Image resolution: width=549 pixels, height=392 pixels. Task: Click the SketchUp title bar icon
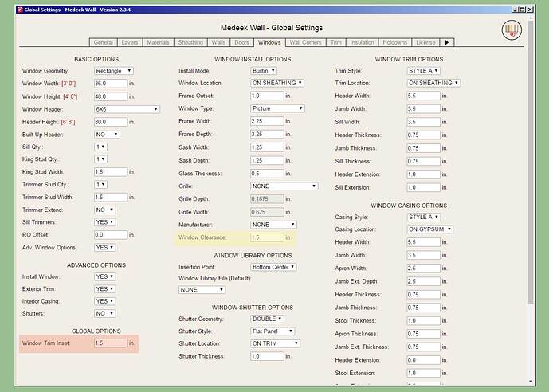click(20, 10)
